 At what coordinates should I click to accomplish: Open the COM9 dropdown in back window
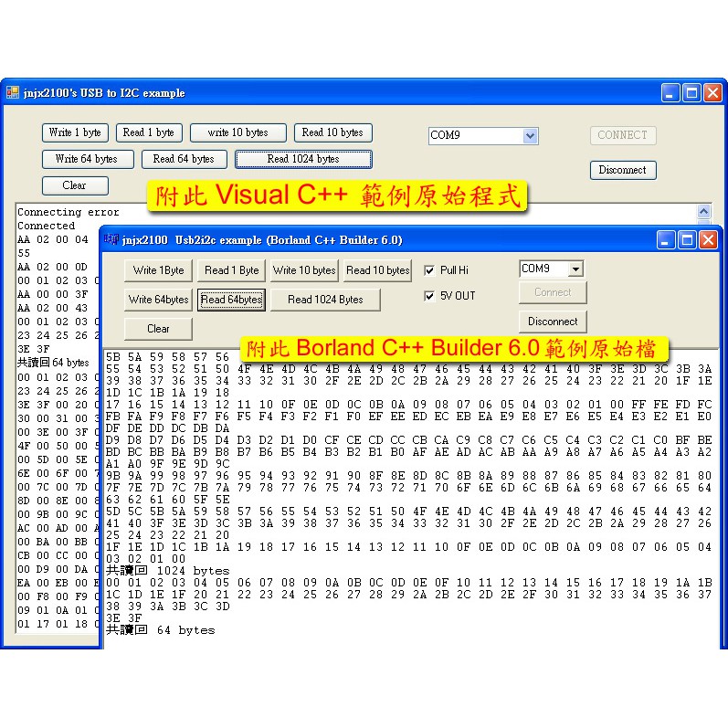click(530, 135)
